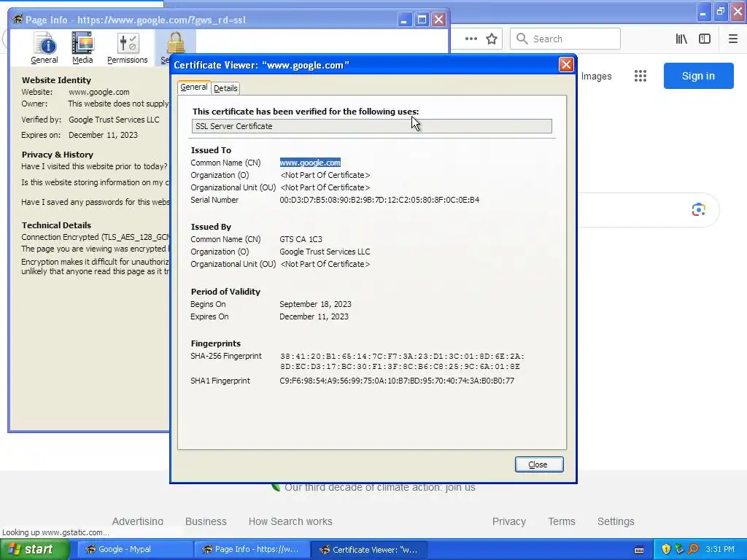Viewport: 747px width, 560px height.
Task: Open Permissions section in Page Info
Action: click(127, 47)
